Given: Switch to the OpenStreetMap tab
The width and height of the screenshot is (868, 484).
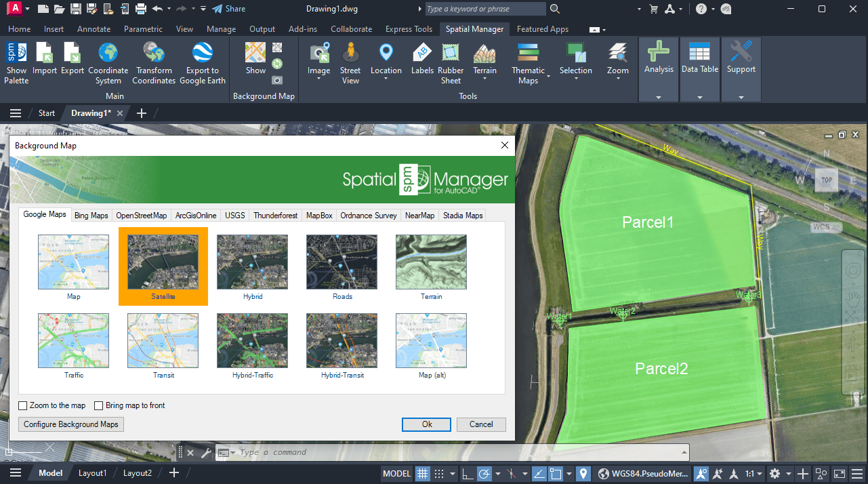Looking at the screenshot, I should [x=142, y=216].
